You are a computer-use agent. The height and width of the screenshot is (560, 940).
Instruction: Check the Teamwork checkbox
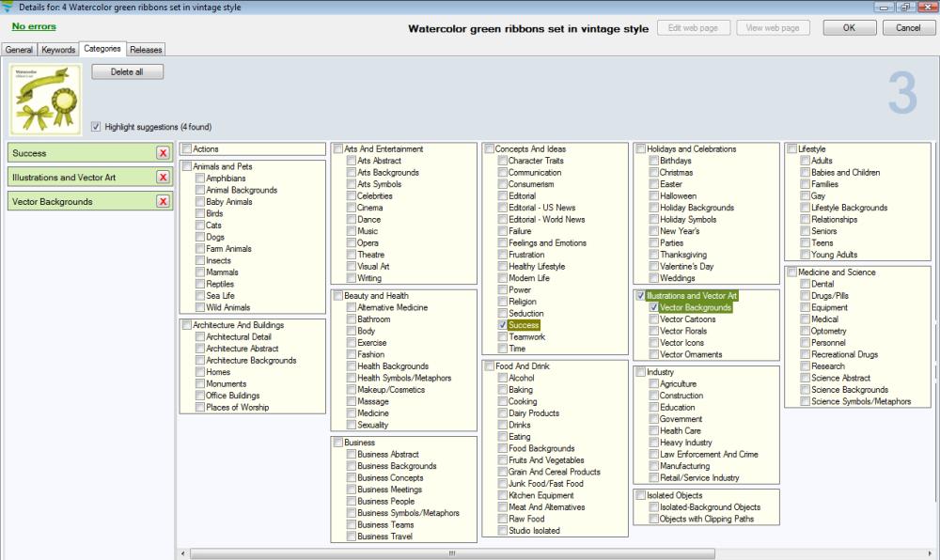pyautogui.click(x=502, y=336)
